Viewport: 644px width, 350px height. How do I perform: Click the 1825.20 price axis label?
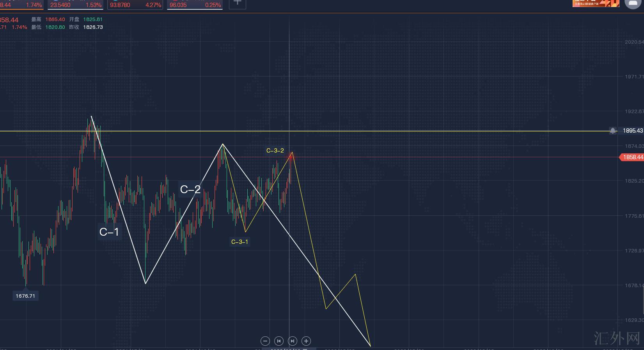pos(634,181)
